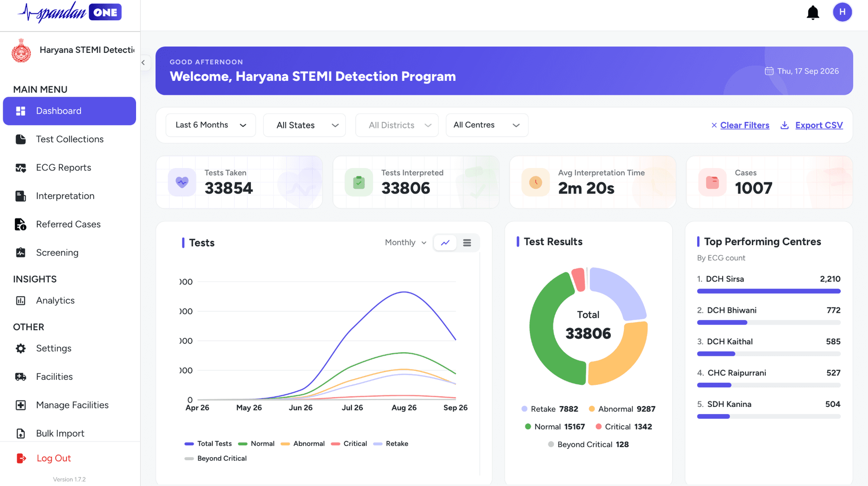Open the All States dropdown

click(304, 125)
